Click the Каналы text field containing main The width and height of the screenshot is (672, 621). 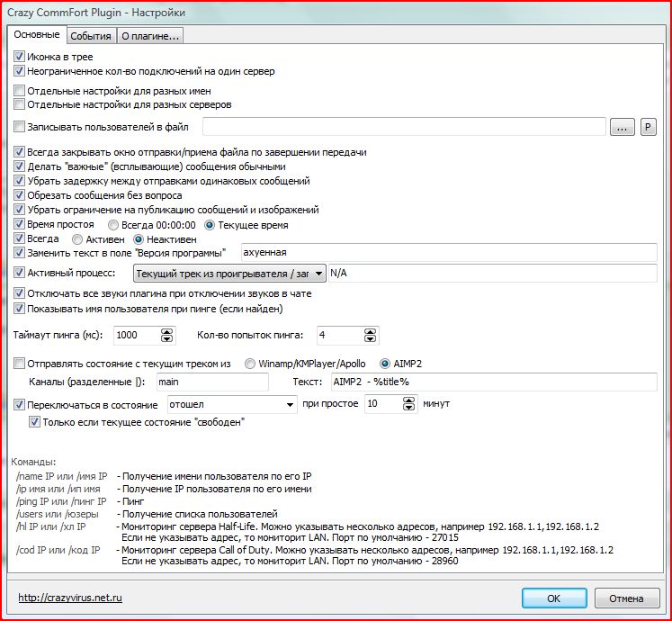pos(211,382)
